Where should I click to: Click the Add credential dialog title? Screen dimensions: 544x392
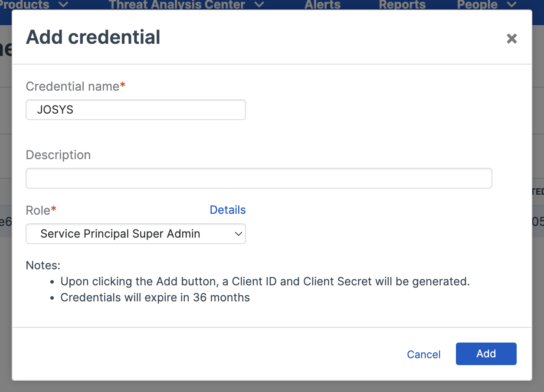[x=93, y=37]
